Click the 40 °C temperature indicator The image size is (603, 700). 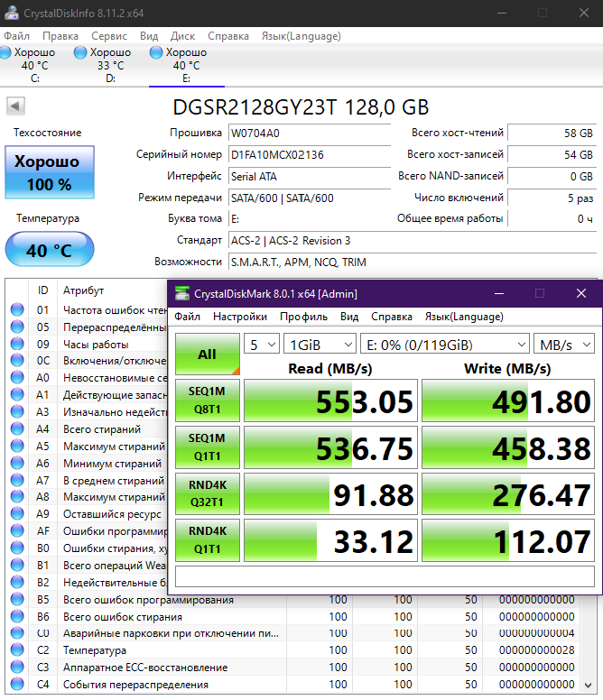click(49, 251)
